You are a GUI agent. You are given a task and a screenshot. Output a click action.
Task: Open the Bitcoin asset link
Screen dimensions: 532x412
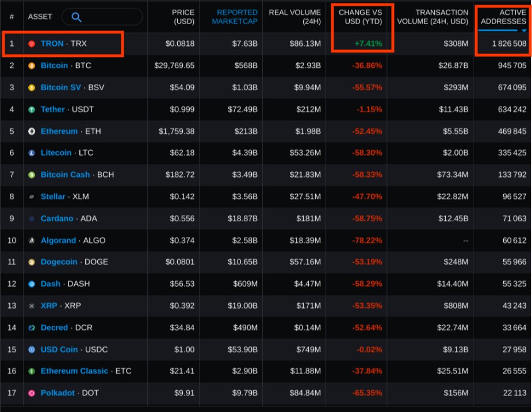(x=54, y=66)
